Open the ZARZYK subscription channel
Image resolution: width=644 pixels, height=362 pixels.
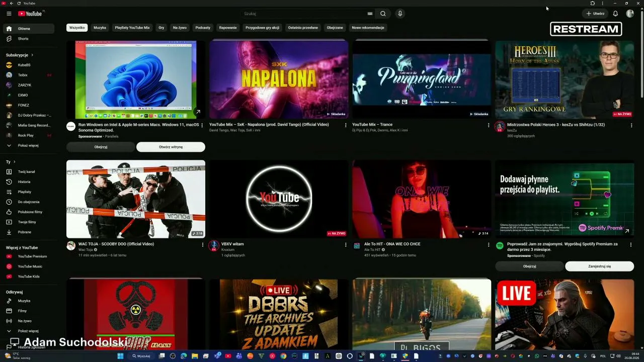[29, 85]
